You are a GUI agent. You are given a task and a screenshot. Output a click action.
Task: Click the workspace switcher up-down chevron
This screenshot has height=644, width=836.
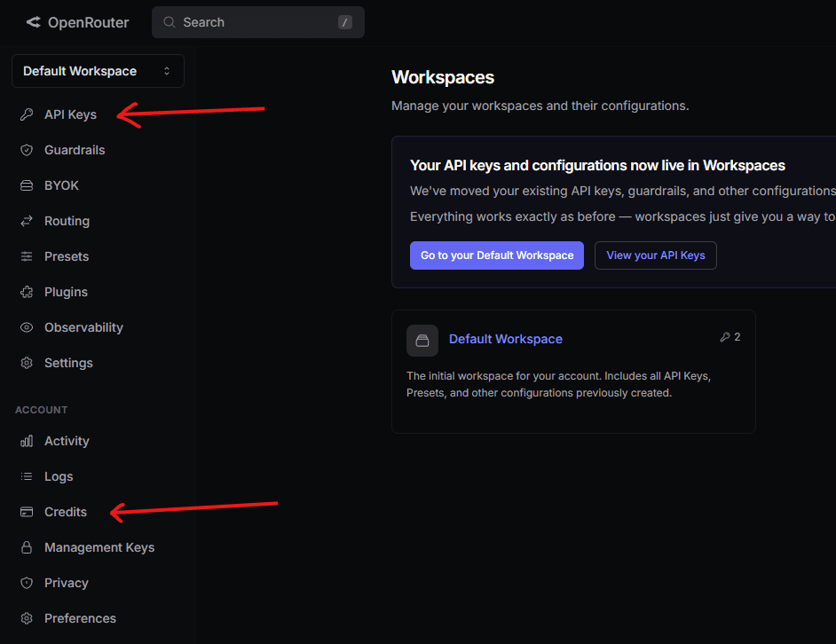[167, 71]
